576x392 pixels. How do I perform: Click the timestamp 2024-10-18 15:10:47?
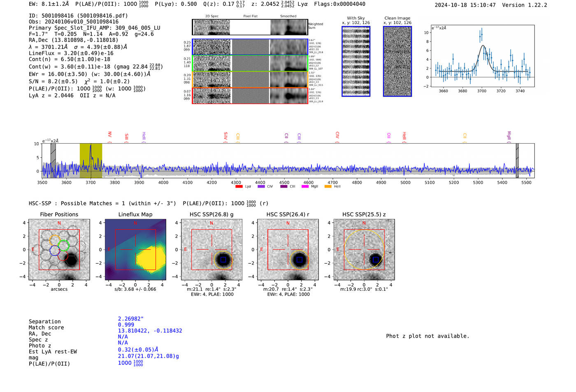(465, 5)
